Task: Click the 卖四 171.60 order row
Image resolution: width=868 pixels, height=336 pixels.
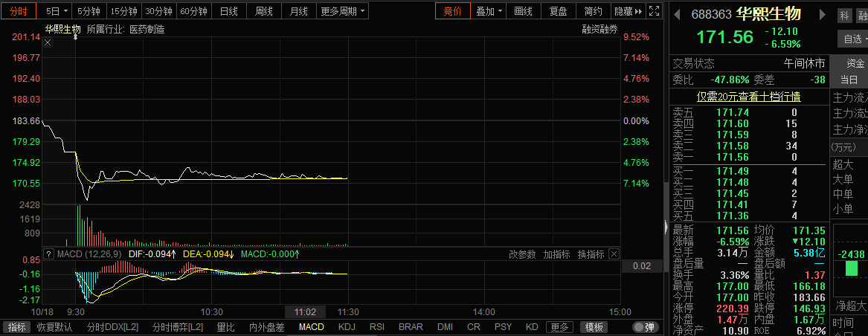Action: click(748, 124)
